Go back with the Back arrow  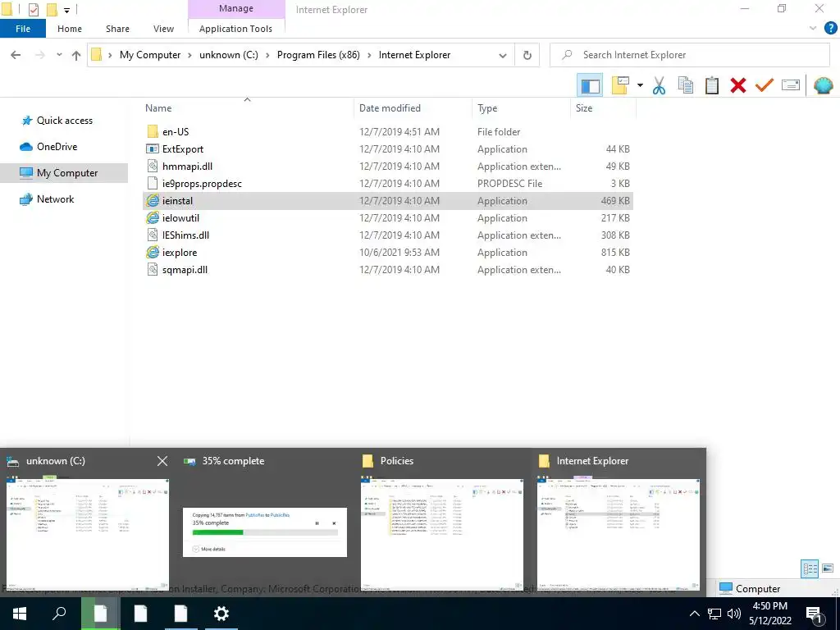16,55
